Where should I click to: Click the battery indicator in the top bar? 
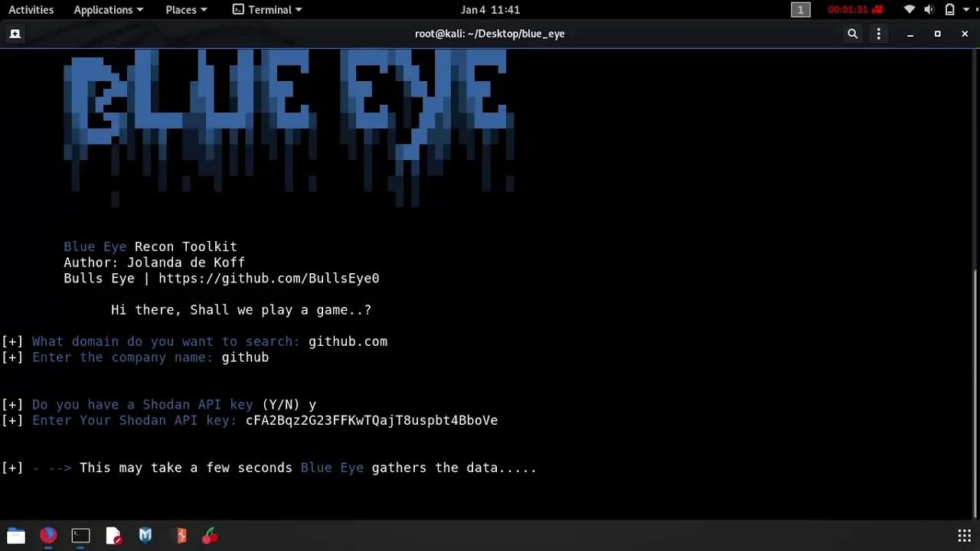tap(949, 10)
